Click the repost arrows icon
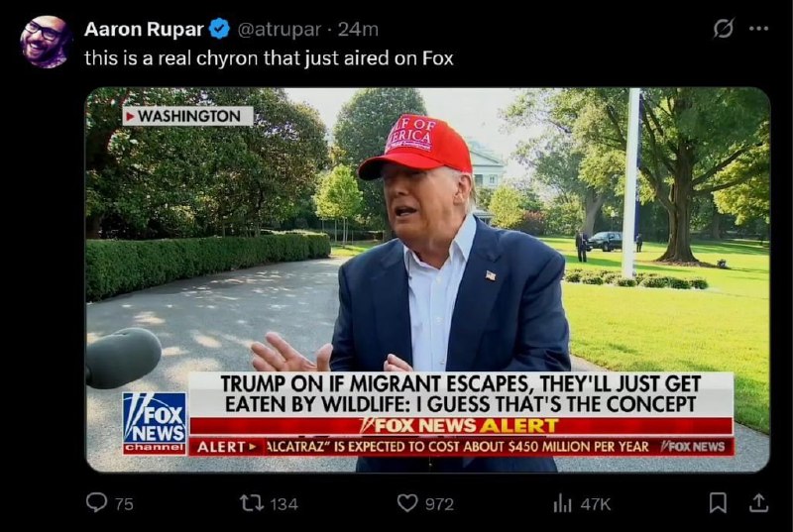793x532 pixels. 252,503
